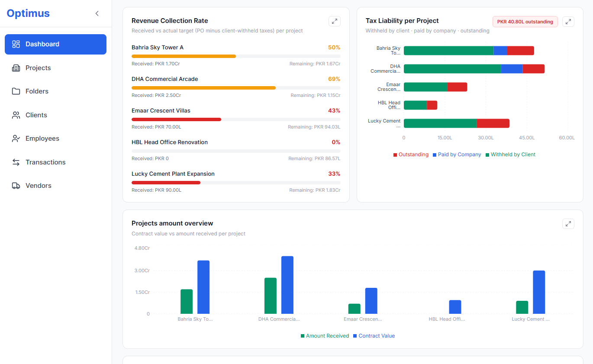The image size is (593, 364).
Task: Click the 69% value for DHA Commercial Arcade
Action: (x=334, y=79)
